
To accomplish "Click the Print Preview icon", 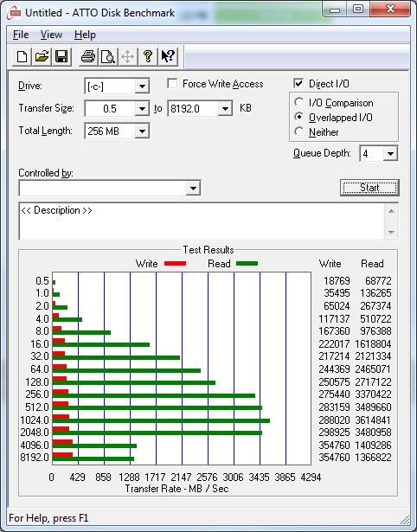I will pyautogui.click(x=108, y=56).
